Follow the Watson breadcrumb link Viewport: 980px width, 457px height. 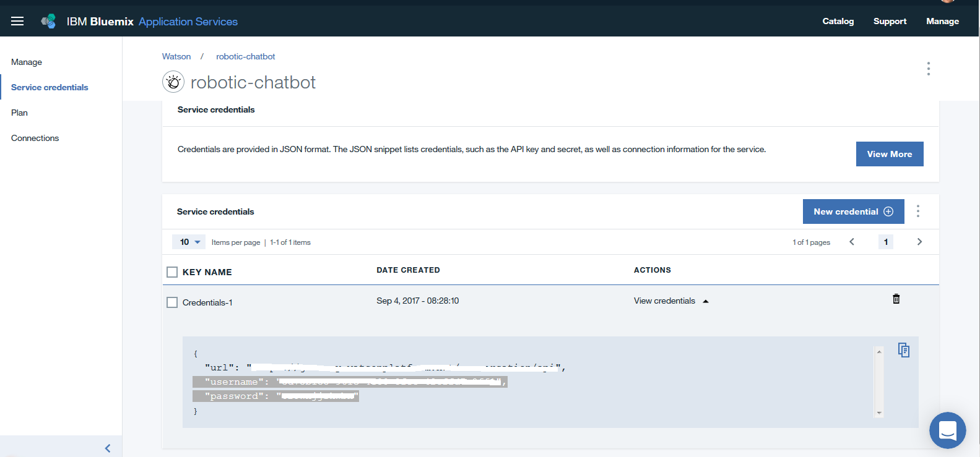(x=176, y=56)
